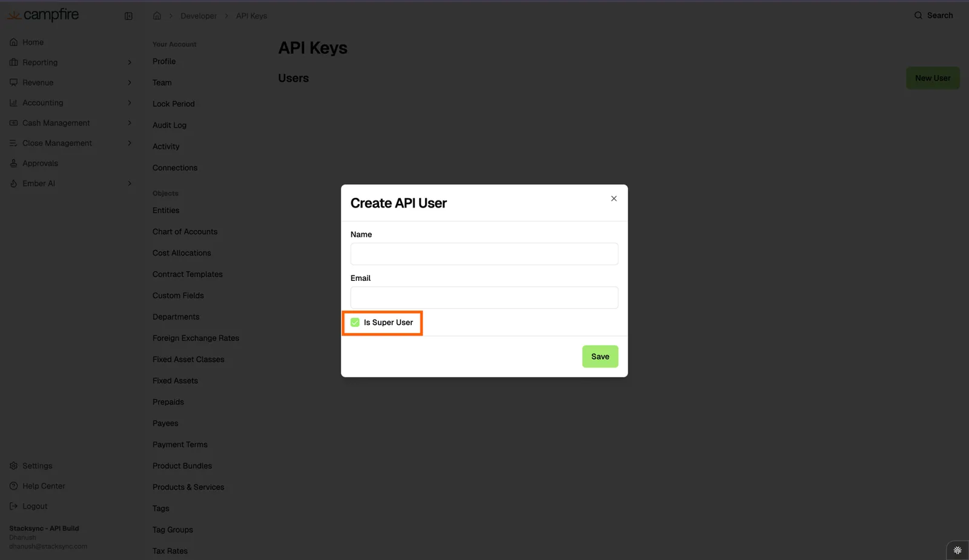Click the Logout arrow icon

[13, 506]
